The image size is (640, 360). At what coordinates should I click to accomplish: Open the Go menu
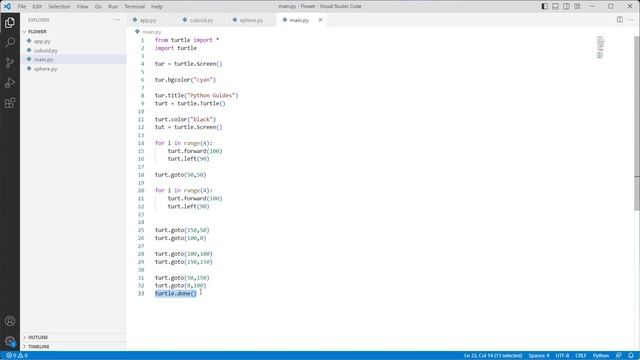click(x=98, y=7)
